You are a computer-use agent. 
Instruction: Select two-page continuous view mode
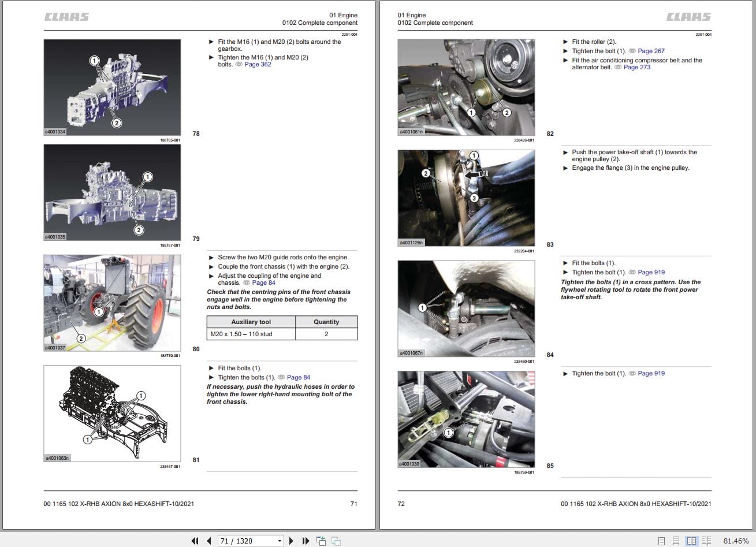[x=707, y=541]
